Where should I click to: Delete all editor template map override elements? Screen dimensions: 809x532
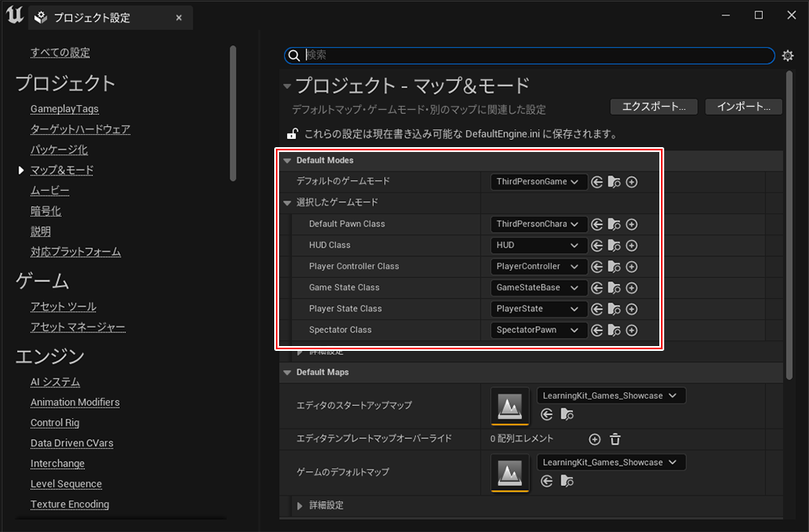pyautogui.click(x=615, y=439)
